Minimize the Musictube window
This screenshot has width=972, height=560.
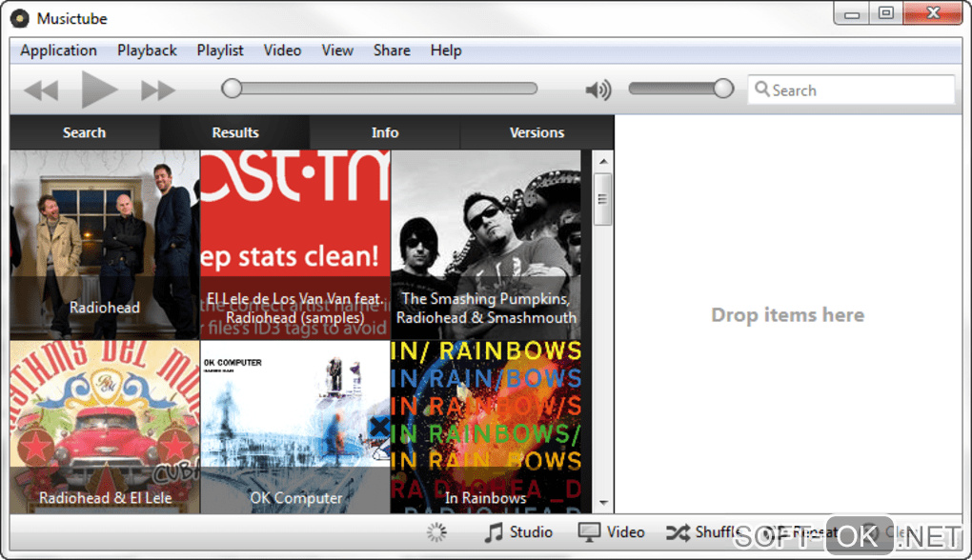[x=852, y=13]
